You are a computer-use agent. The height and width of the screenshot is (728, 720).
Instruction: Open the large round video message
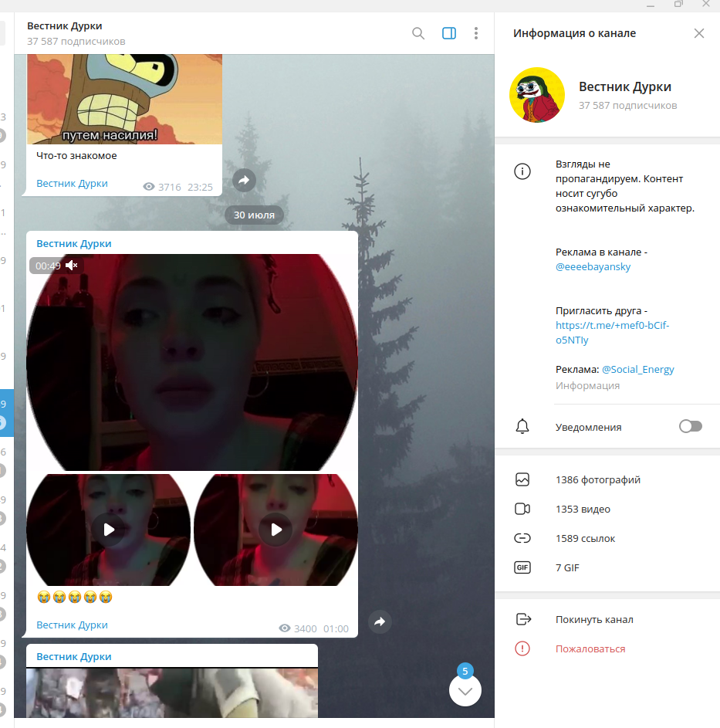click(x=192, y=362)
